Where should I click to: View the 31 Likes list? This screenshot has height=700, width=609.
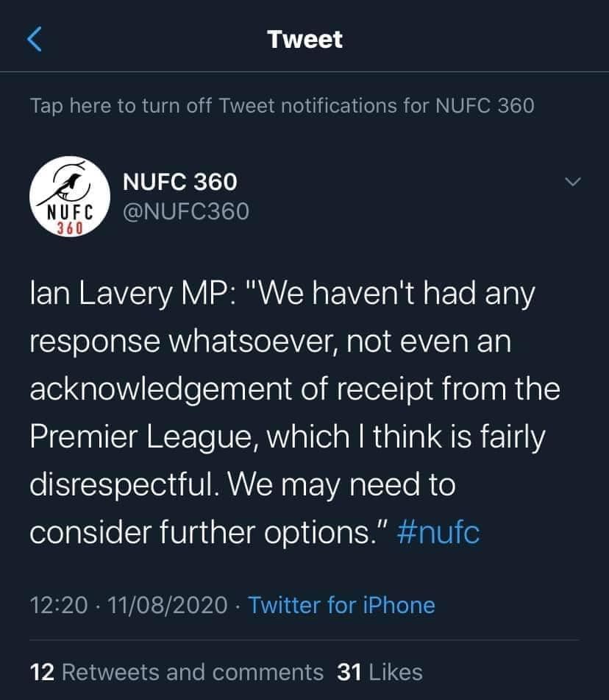380,671
